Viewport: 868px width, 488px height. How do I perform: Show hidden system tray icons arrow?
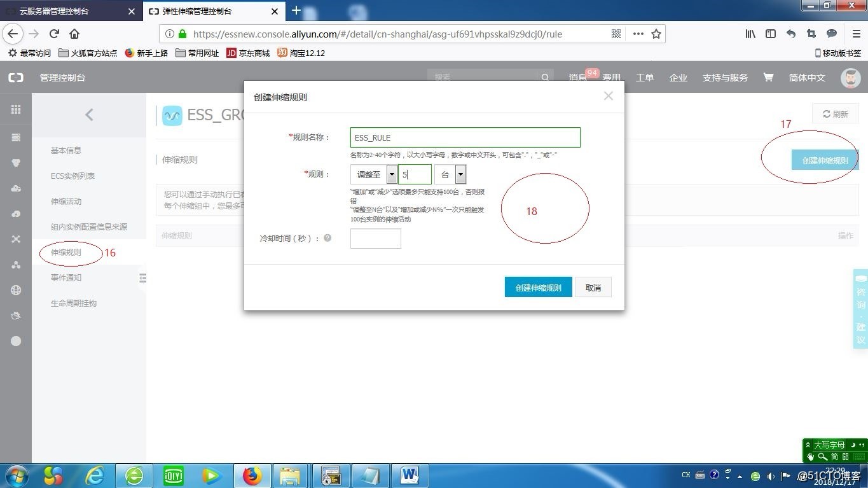(740, 475)
